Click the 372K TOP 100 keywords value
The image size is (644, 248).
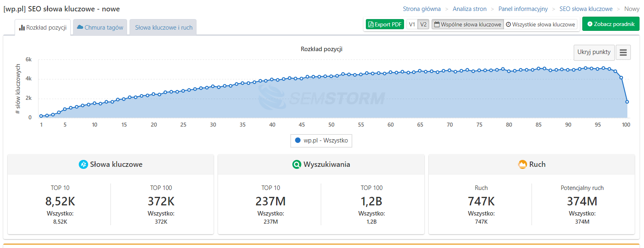(161, 201)
